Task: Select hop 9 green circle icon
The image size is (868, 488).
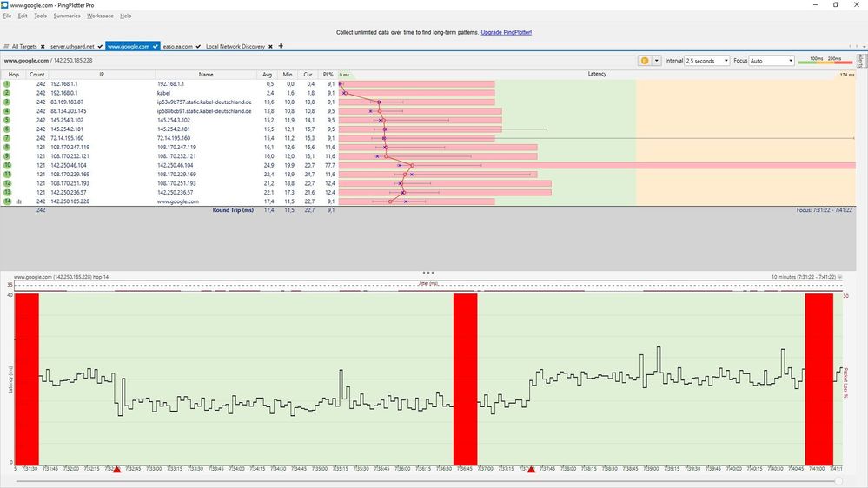Action: tap(7, 156)
